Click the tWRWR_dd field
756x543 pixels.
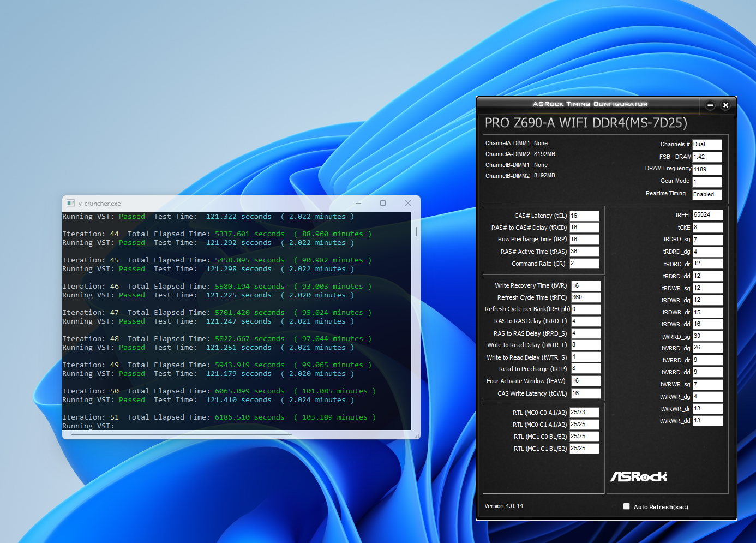coord(708,421)
